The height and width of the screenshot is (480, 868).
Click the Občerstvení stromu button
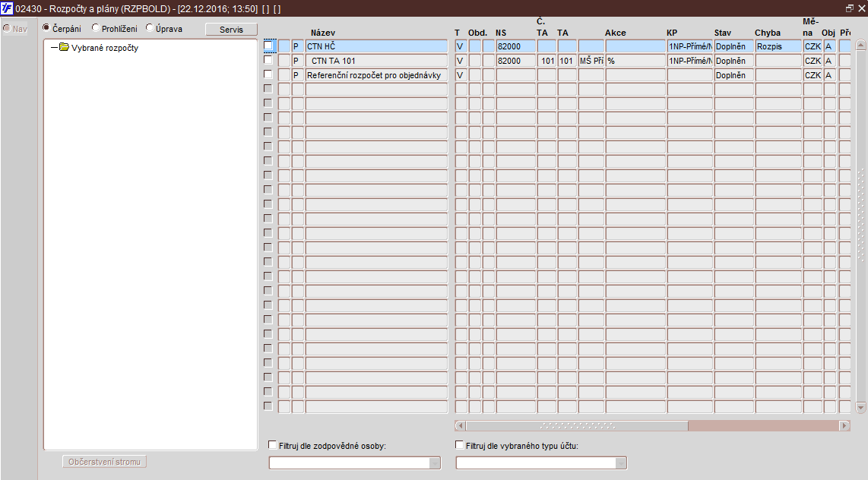(105, 462)
